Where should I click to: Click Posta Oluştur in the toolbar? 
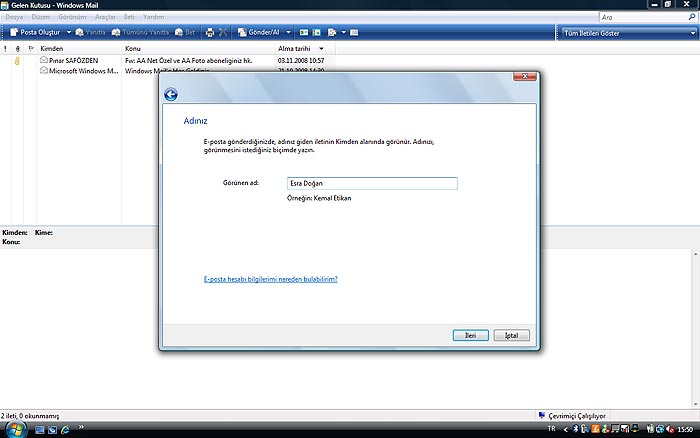[x=35, y=32]
